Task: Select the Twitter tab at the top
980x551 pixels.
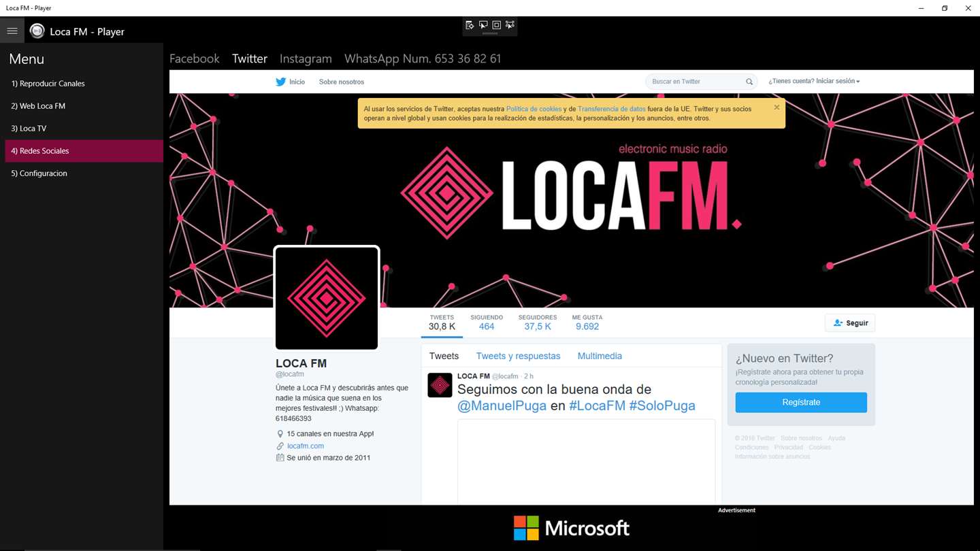Action: [x=250, y=59]
